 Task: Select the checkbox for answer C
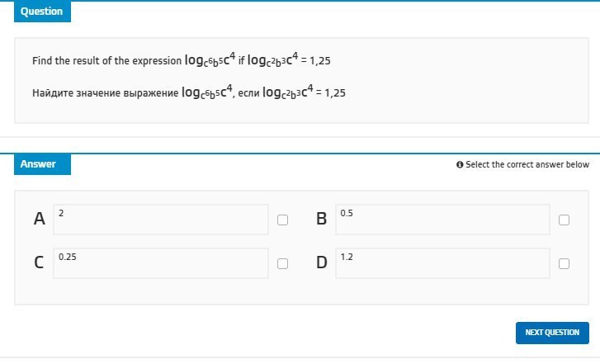click(283, 264)
